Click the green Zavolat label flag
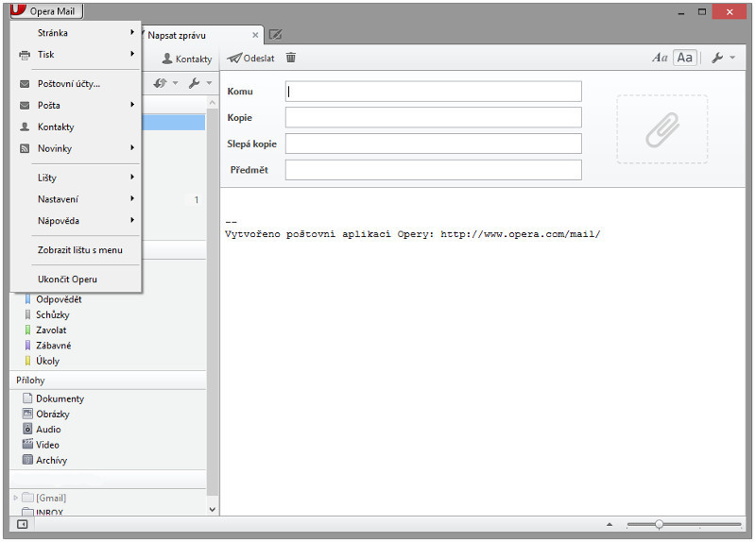Screen dimensions: 756x542 point(27,330)
